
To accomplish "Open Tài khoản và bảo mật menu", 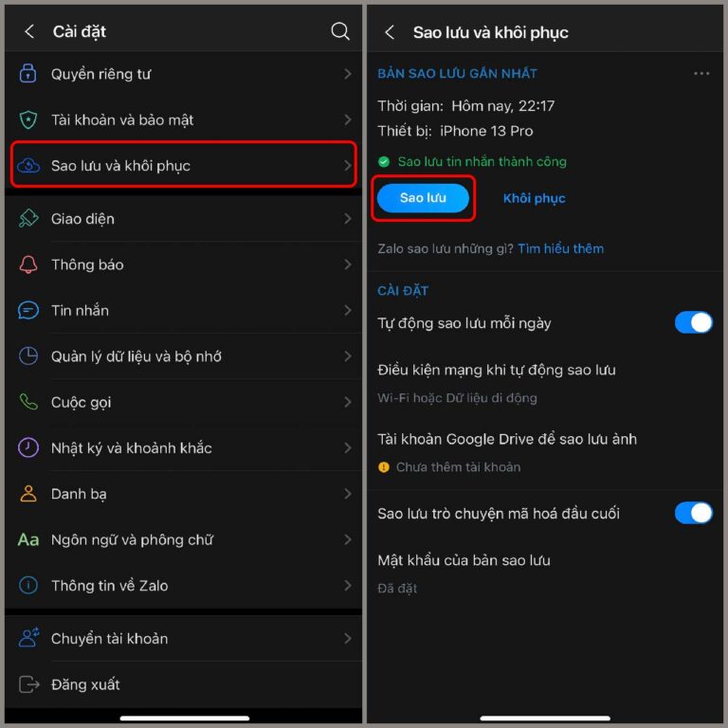I will 183,119.
